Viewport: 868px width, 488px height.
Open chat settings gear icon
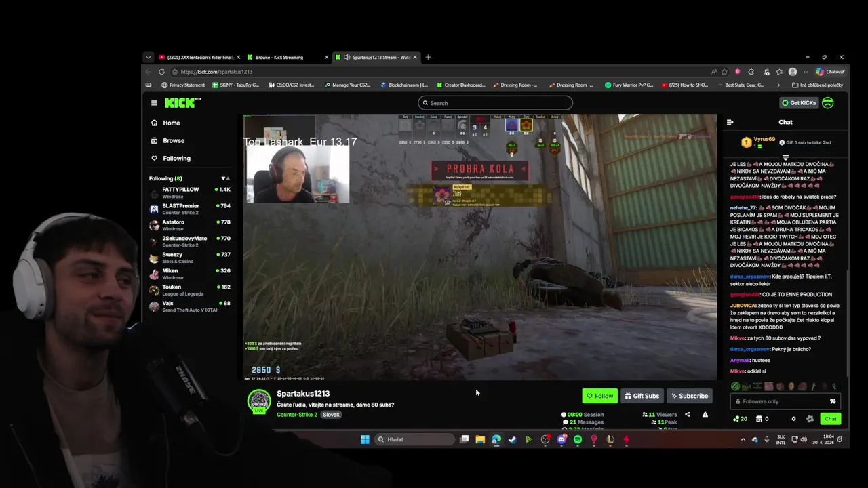pyautogui.click(x=794, y=419)
